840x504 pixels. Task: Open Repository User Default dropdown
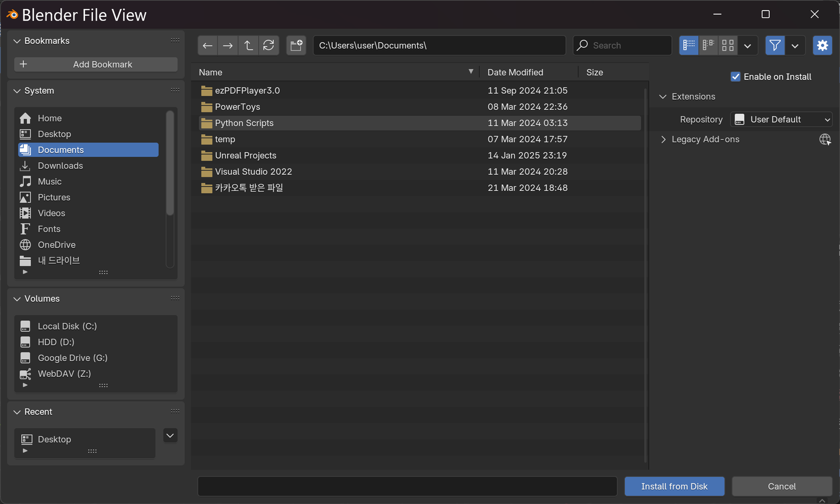point(781,120)
